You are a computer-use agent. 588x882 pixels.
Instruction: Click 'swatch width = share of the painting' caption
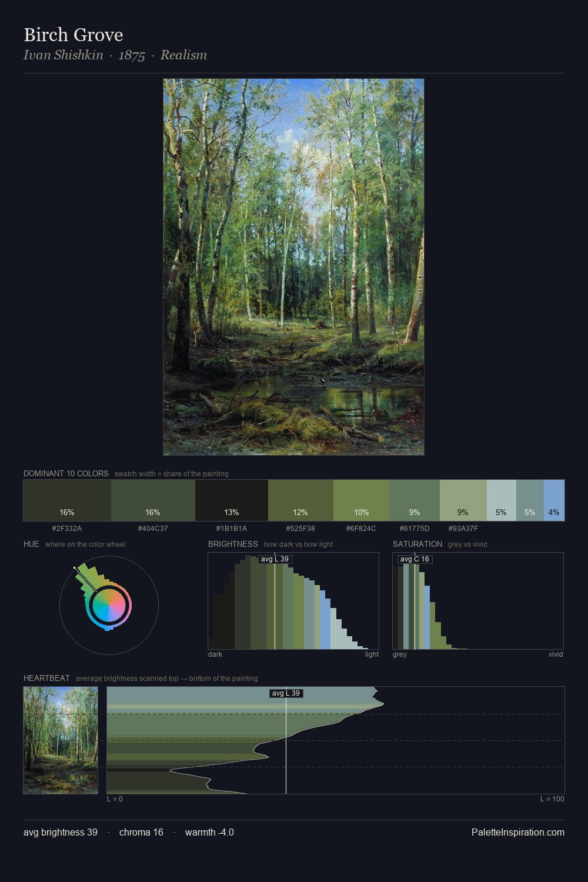172,474
